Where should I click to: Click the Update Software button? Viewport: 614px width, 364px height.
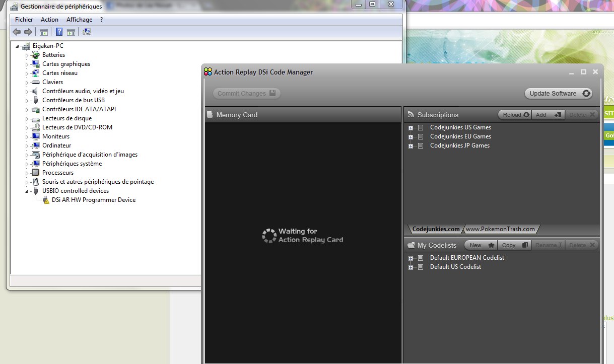pos(559,93)
